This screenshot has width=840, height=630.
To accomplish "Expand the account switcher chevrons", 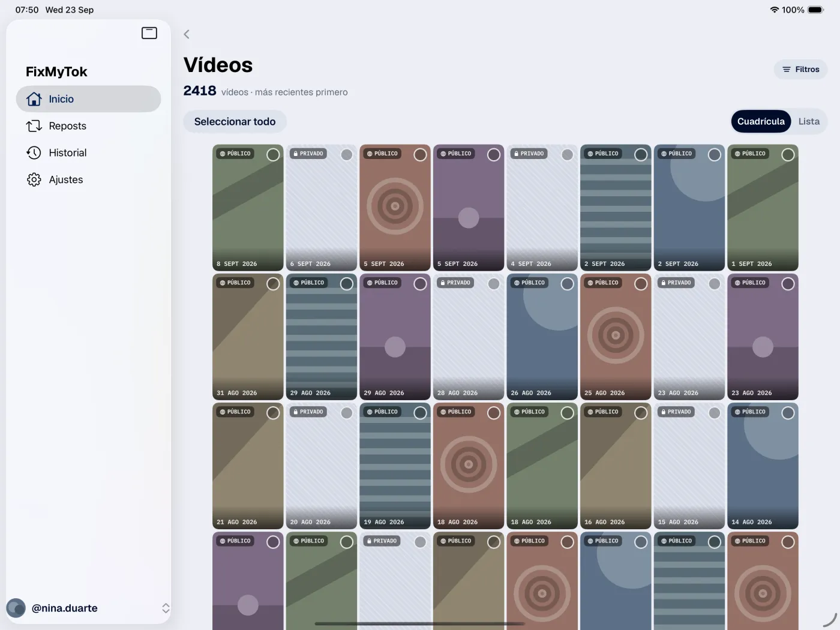I will tap(166, 608).
